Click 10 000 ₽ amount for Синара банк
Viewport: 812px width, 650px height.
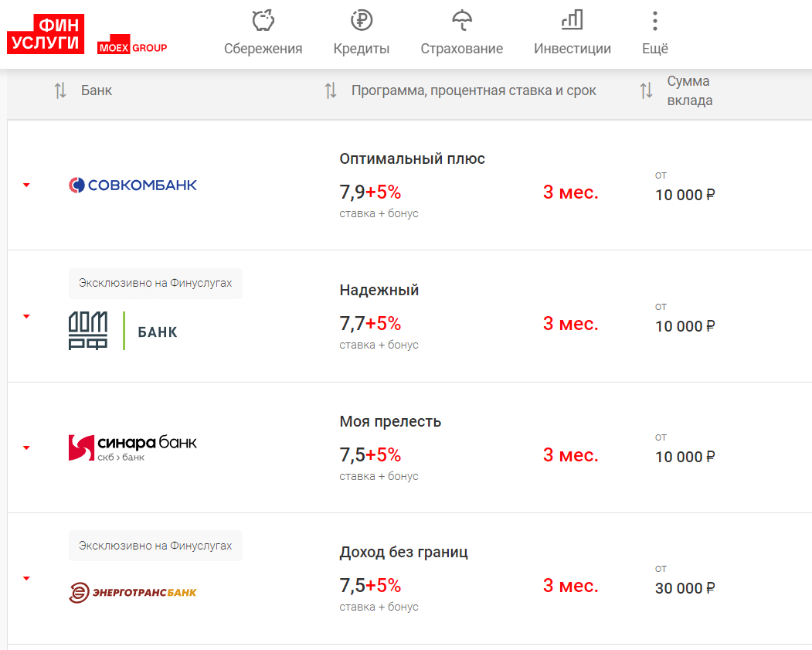(x=685, y=457)
